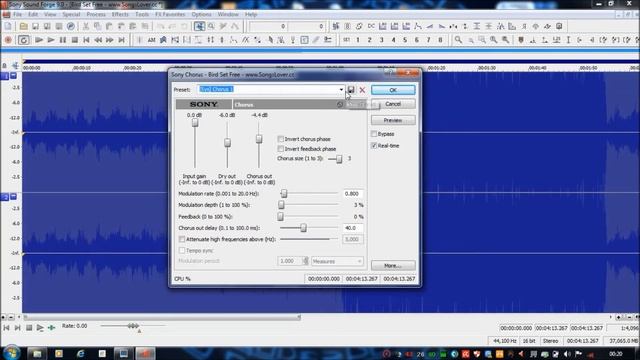Toggle the Bypass checkbox
640x360 pixels.
click(x=374, y=134)
